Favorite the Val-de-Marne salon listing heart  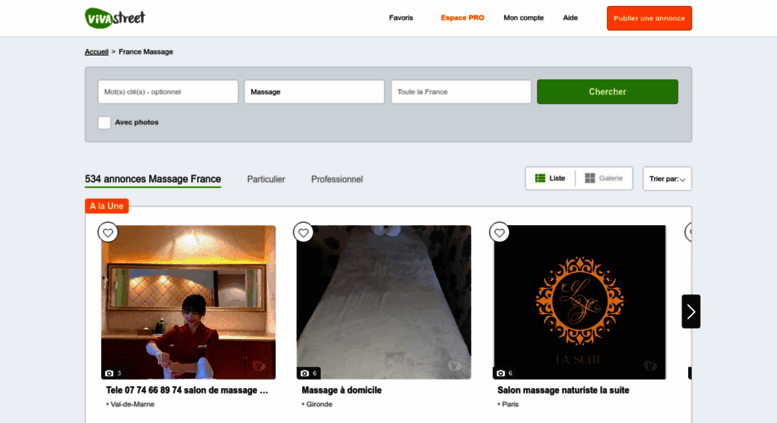pos(108,232)
